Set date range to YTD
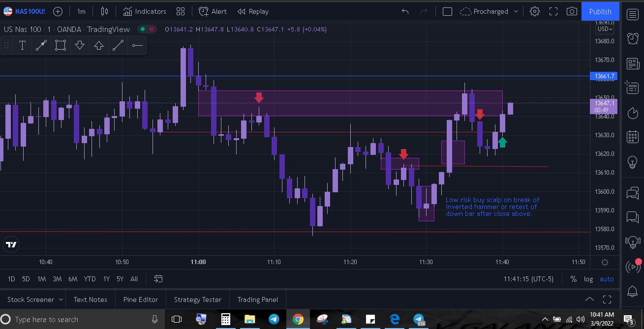The height and width of the screenshot is (329, 644). [x=90, y=279]
